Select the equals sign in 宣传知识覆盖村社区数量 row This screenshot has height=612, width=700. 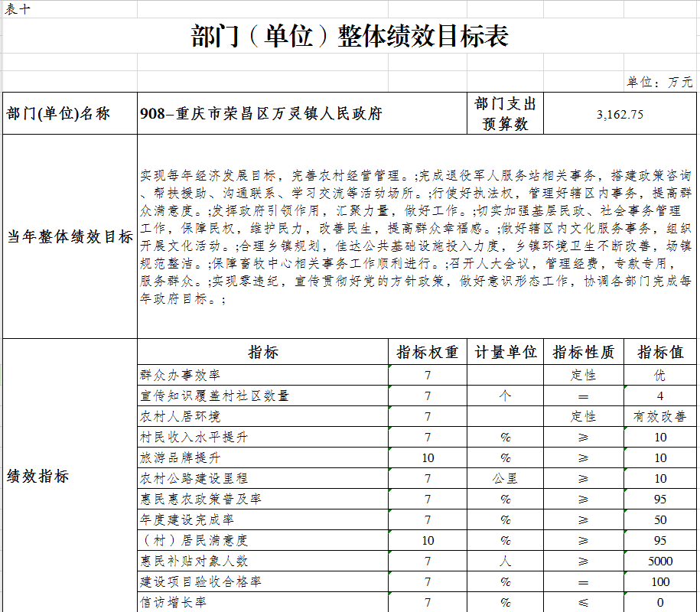pos(584,396)
